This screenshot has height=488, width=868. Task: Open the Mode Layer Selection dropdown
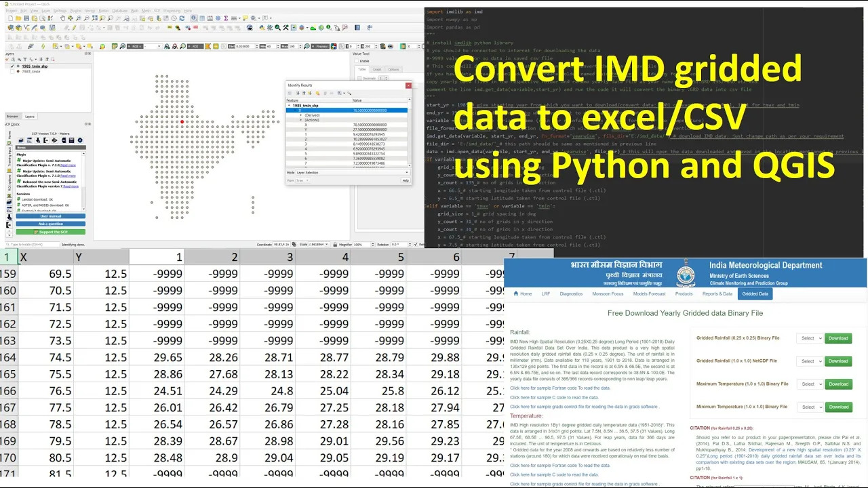point(353,172)
